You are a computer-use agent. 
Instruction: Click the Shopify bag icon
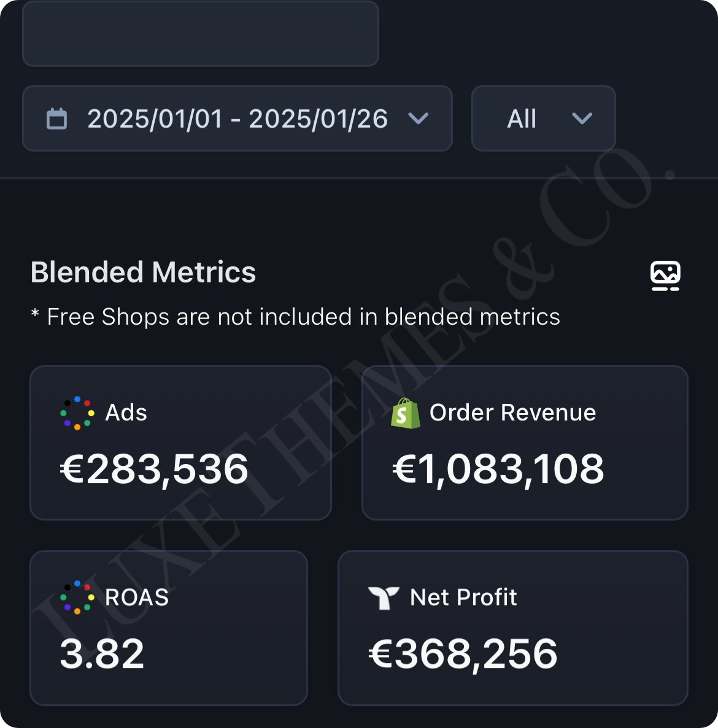click(406, 413)
